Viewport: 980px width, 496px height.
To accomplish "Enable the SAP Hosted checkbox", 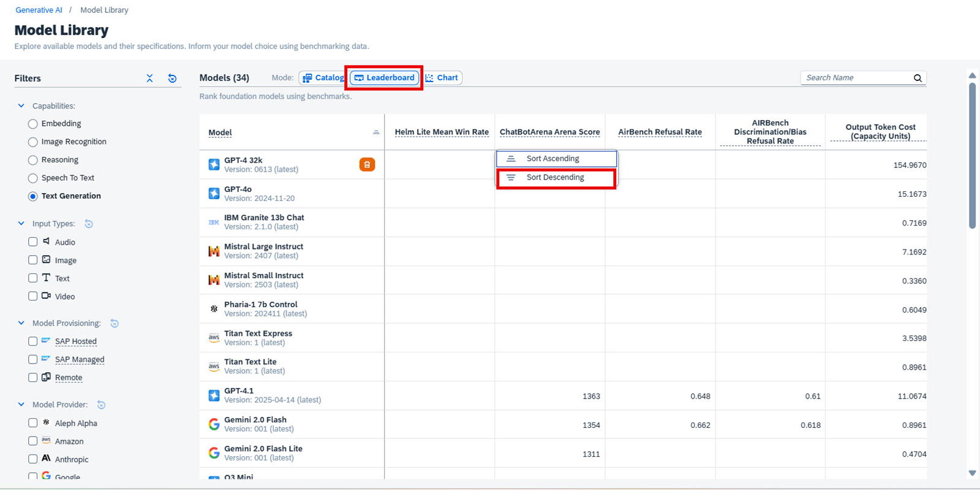I will [x=33, y=341].
